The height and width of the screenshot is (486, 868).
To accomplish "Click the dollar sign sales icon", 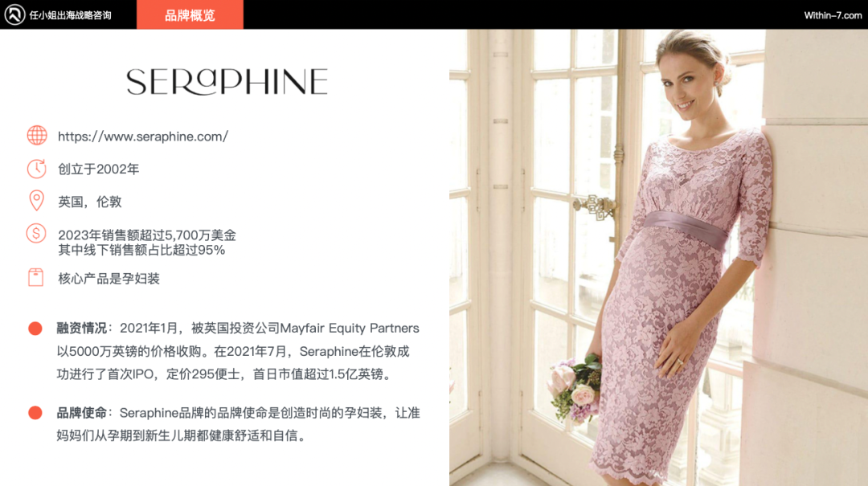I will coord(36,234).
